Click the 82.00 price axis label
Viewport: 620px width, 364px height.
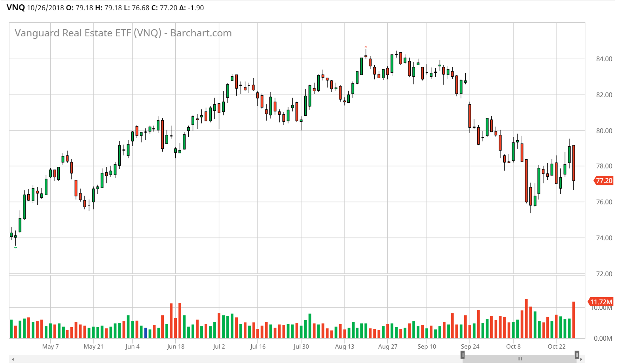604,95
